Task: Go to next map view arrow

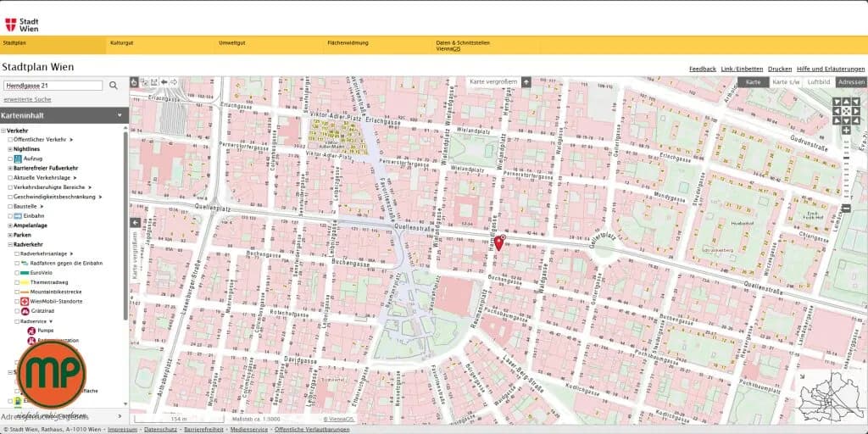Action: click(x=174, y=82)
